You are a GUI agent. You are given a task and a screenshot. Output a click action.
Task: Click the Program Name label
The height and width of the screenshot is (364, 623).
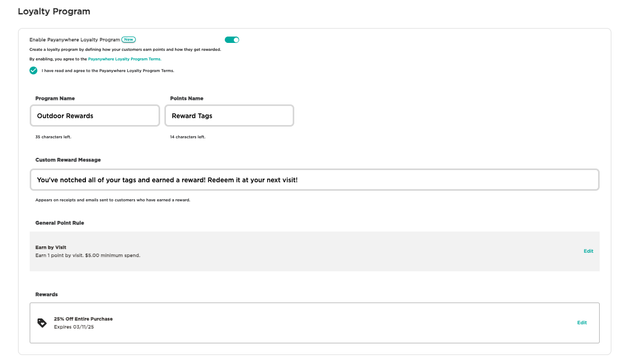[x=55, y=99]
